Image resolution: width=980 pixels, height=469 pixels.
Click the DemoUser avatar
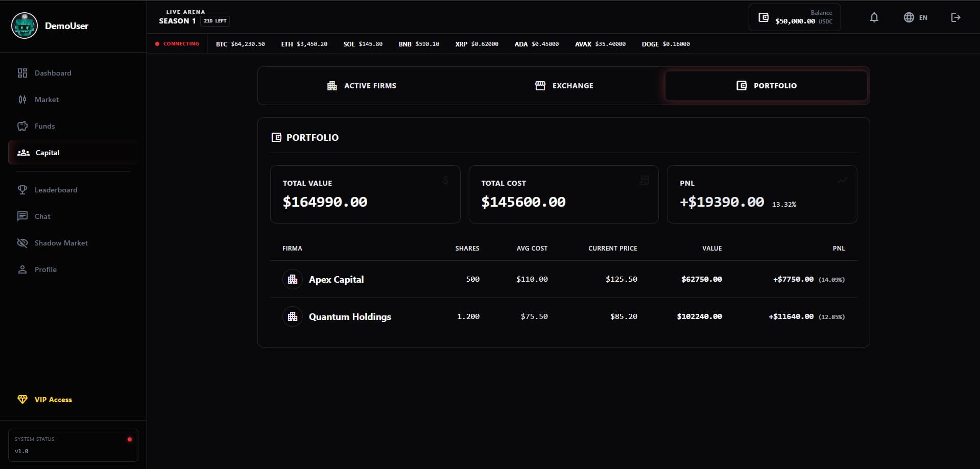(x=24, y=26)
